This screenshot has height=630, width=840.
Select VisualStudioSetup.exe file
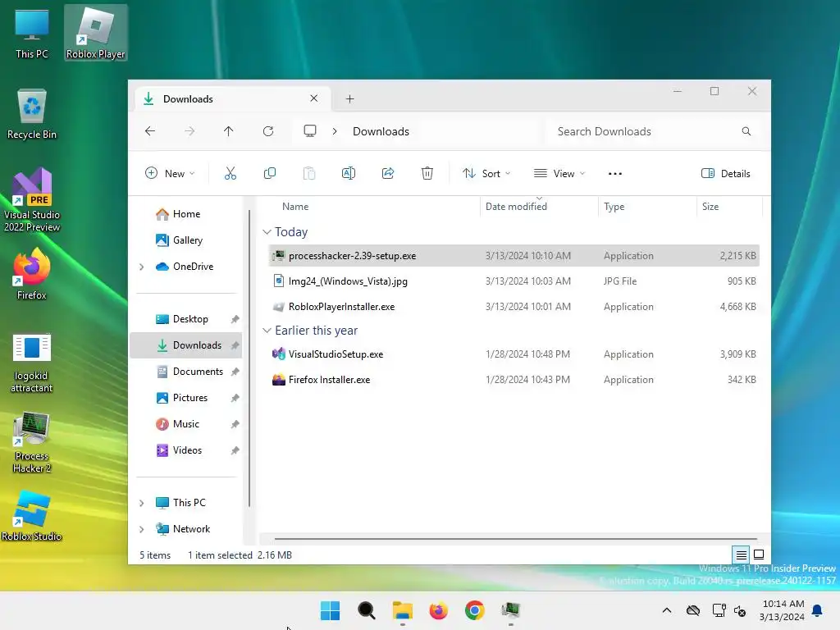pyautogui.click(x=514, y=354)
